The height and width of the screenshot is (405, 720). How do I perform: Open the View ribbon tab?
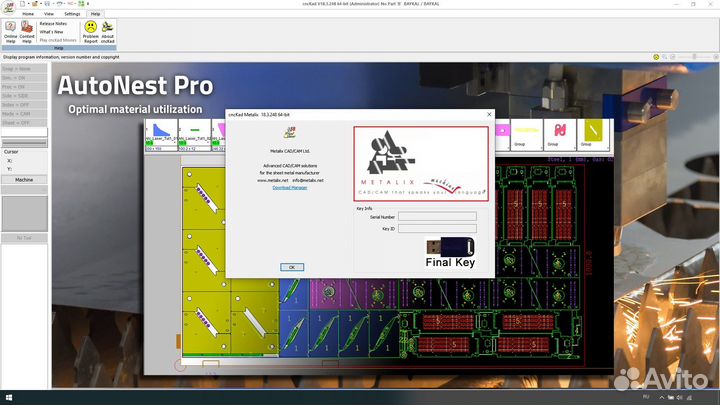(x=49, y=14)
